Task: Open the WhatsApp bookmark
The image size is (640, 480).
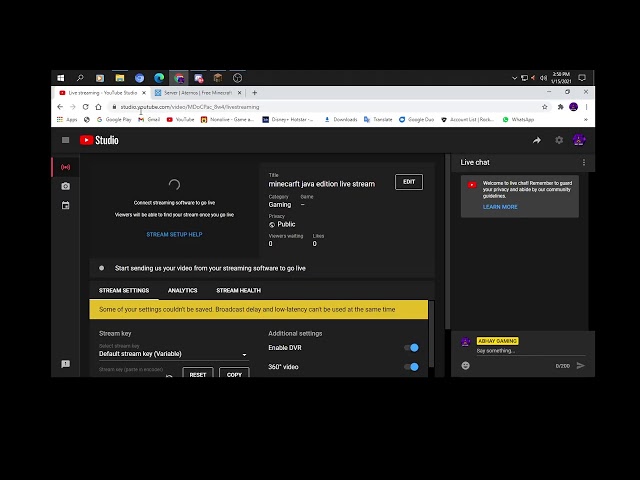Action: click(x=518, y=120)
